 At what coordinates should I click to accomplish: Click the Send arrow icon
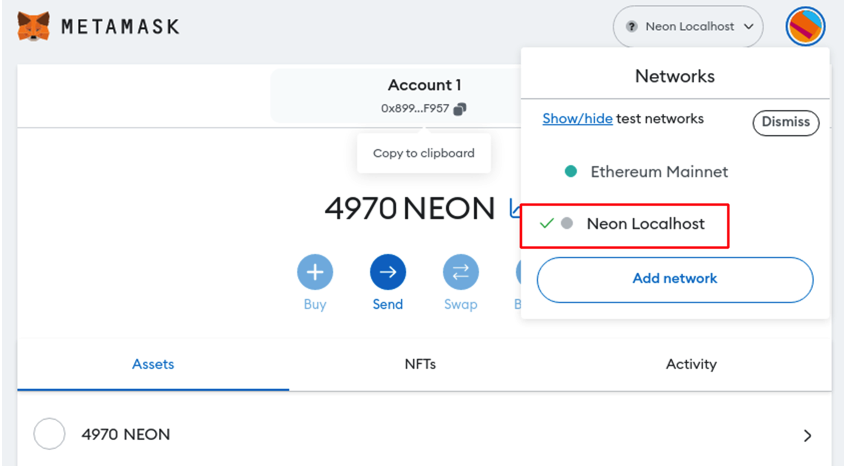pyautogui.click(x=388, y=272)
